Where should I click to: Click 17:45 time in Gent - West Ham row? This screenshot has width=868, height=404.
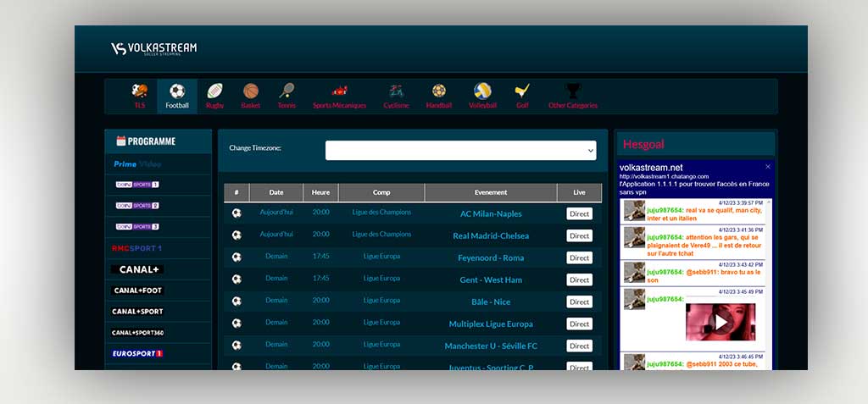pos(320,279)
